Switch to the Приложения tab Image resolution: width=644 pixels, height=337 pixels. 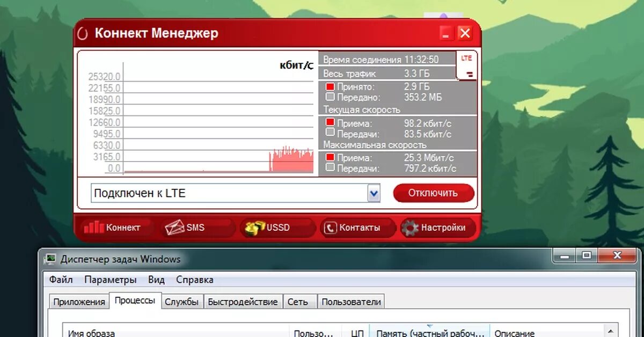click(x=79, y=302)
